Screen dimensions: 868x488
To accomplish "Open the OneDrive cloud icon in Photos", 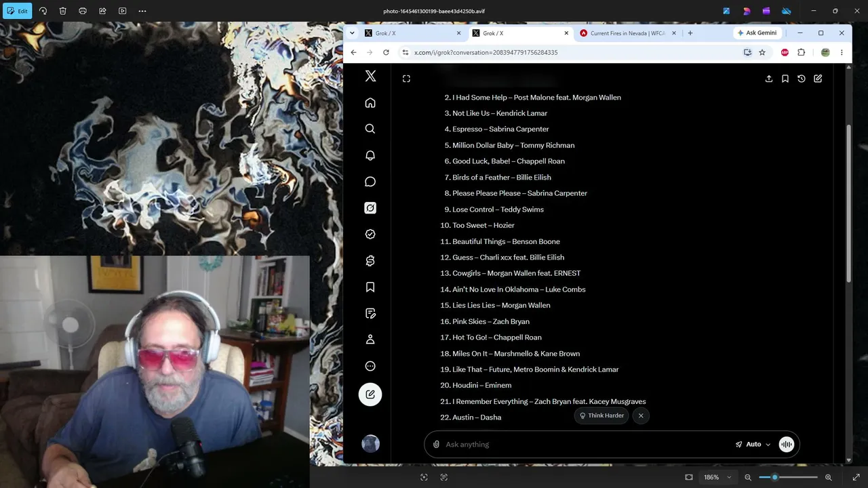I will [x=787, y=11].
